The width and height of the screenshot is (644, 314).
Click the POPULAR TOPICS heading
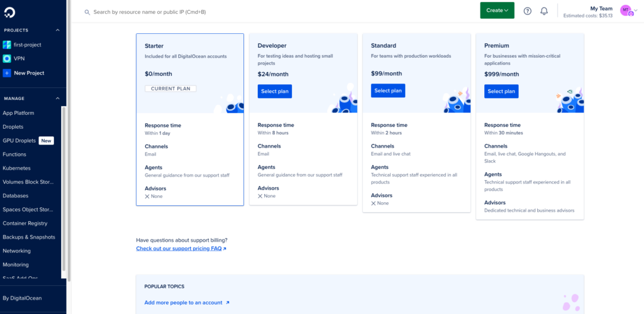(164, 286)
